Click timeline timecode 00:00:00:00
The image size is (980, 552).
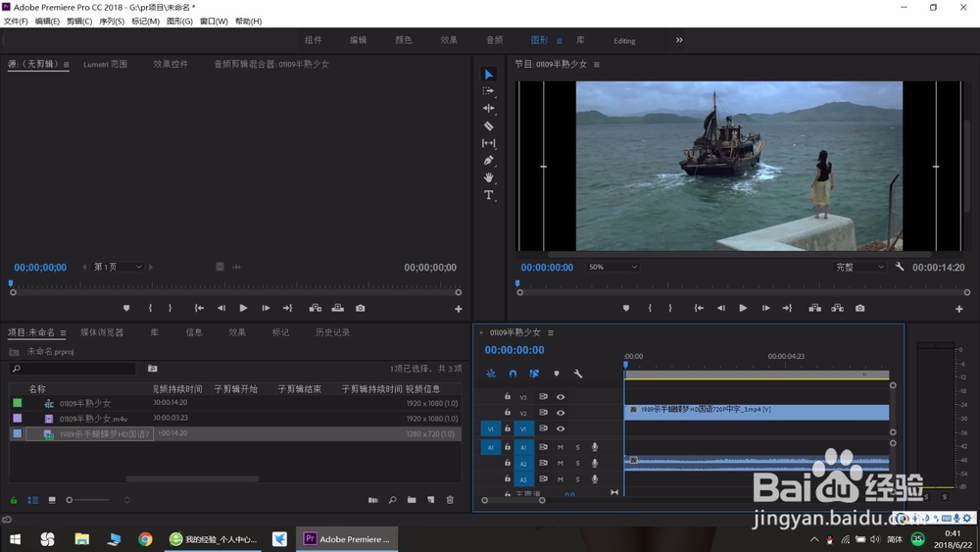pos(514,350)
